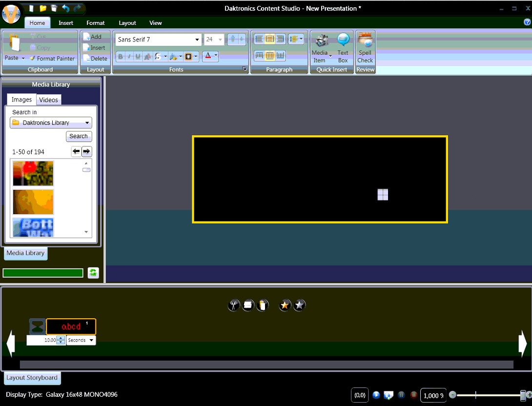Viewport: 532px width, 406px height.
Task: Open the Insert ribbon tab
Action: (66, 23)
